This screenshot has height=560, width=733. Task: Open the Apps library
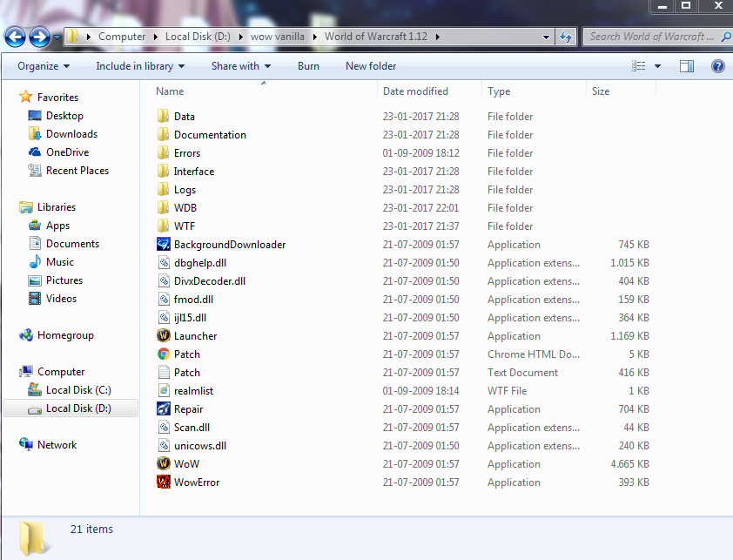pyautogui.click(x=57, y=226)
